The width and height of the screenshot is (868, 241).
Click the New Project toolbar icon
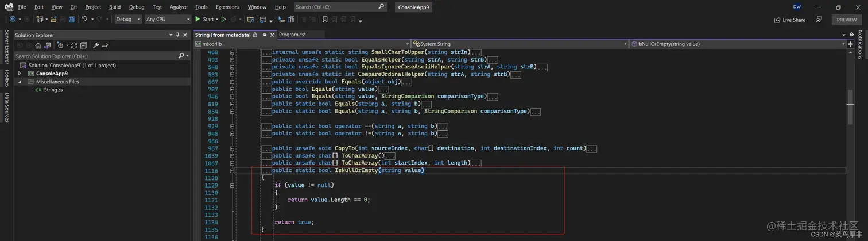[x=40, y=19]
